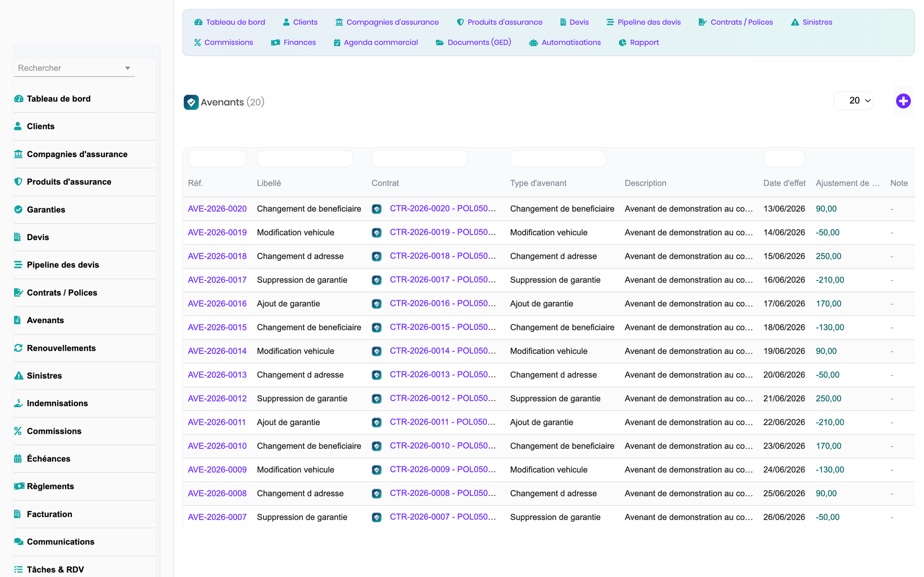Screen dimensions: 924x577
Task: Click the Commissions percent icon in sidebar
Action: [18, 431]
